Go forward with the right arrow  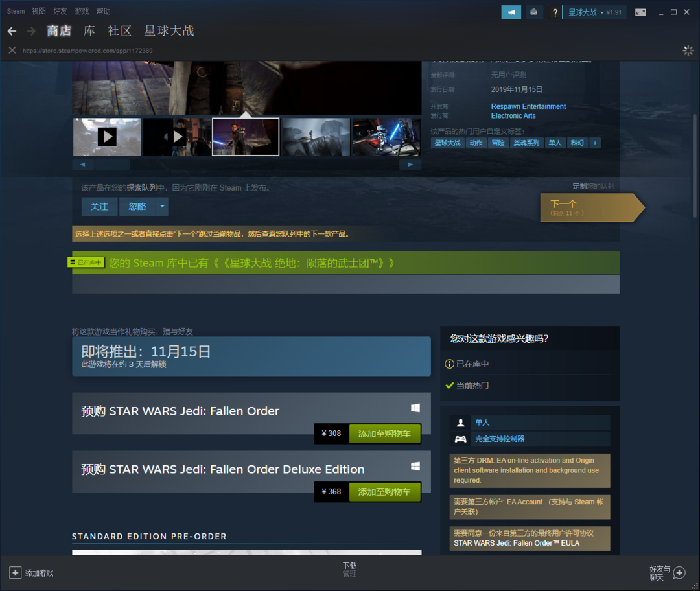coord(31,31)
